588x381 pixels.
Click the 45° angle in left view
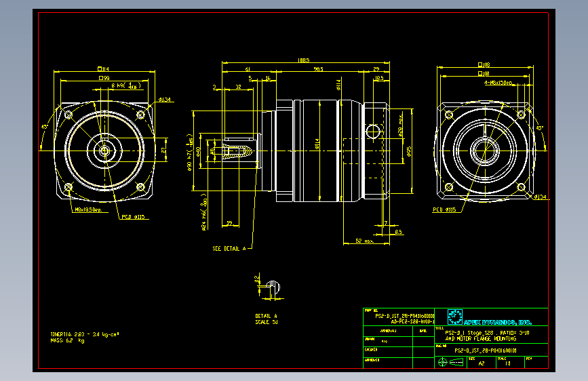[x=44, y=127]
